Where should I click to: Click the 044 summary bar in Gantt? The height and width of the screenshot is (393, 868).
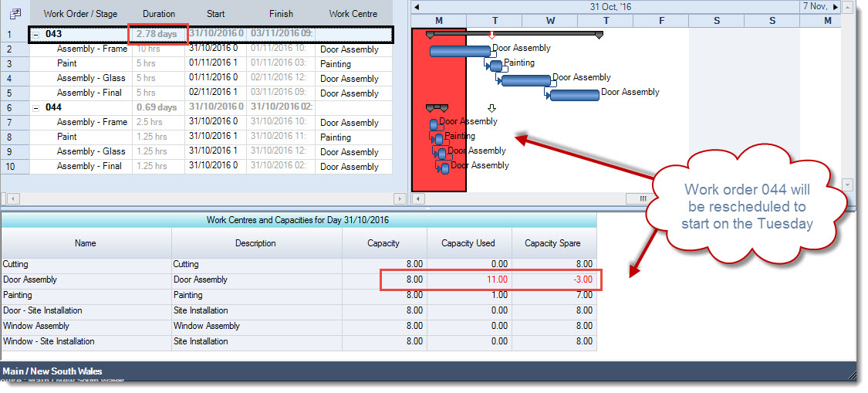437,107
